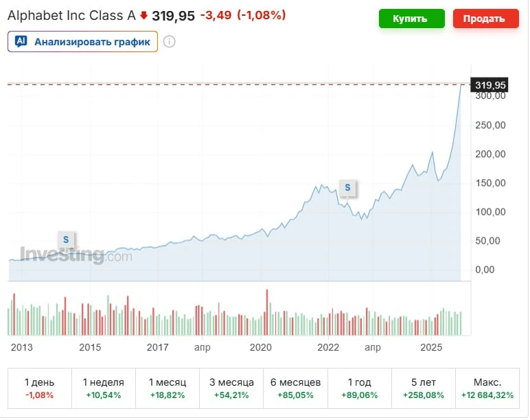Click the 2022 split marker S
This screenshot has height=420, width=530.
point(347,187)
